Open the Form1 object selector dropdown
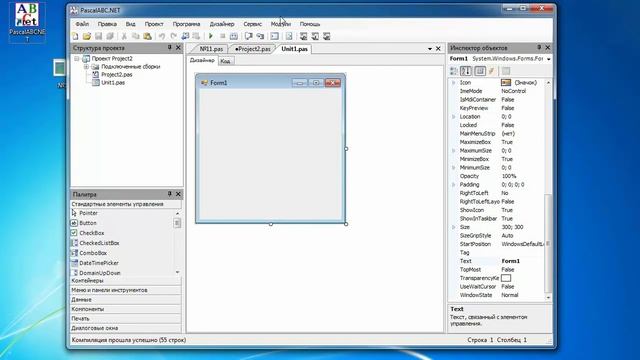640x360 pixels. pyautogui.click(x=549, y=59)
